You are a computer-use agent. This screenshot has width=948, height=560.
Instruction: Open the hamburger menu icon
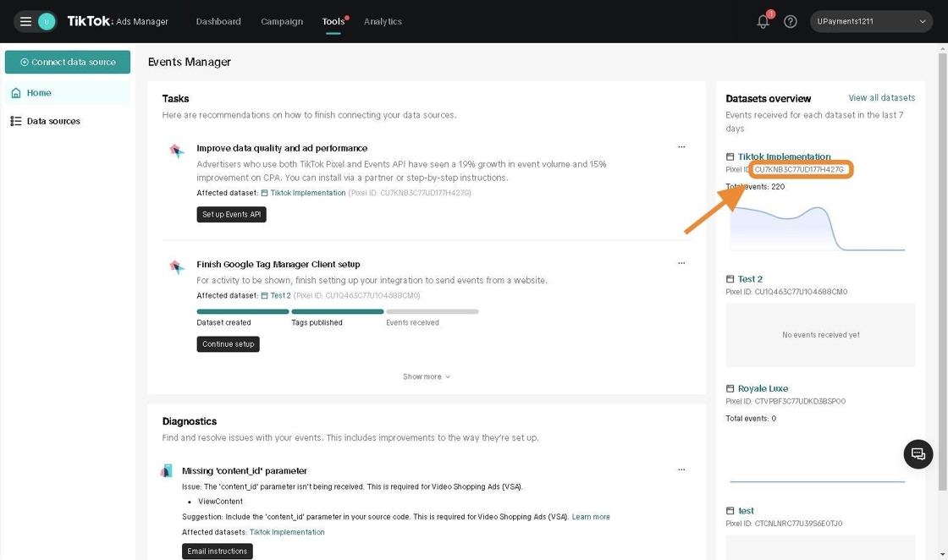pyautogui.click(x=25, y=21)
